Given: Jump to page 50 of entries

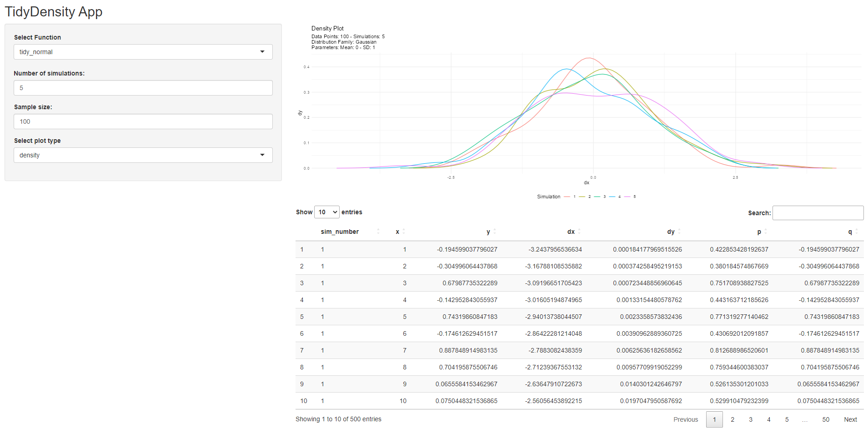Looking at the screenshot, I should pyautogui.click(x=826, y=419).
